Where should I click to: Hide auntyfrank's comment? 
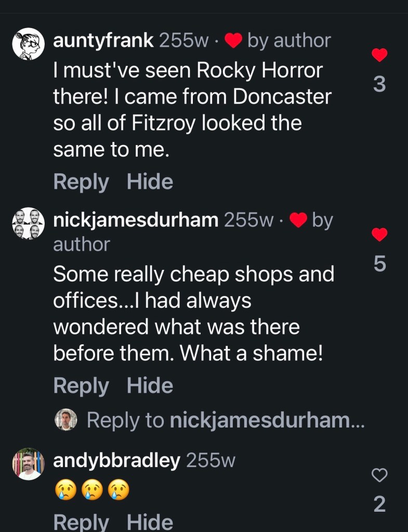click(150, 182)
